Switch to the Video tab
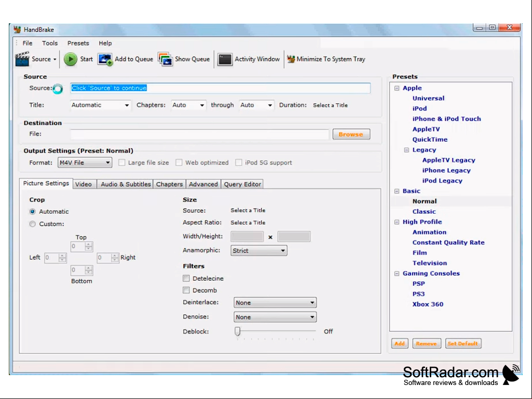 point(84,184)
